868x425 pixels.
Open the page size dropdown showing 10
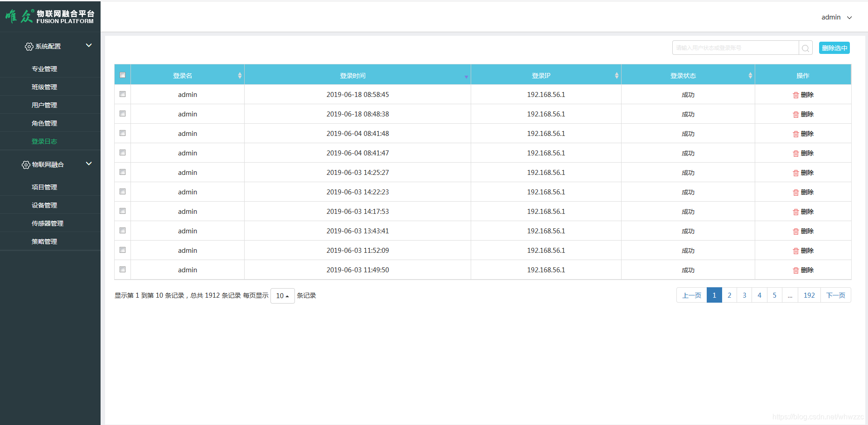tap(283, 296)
